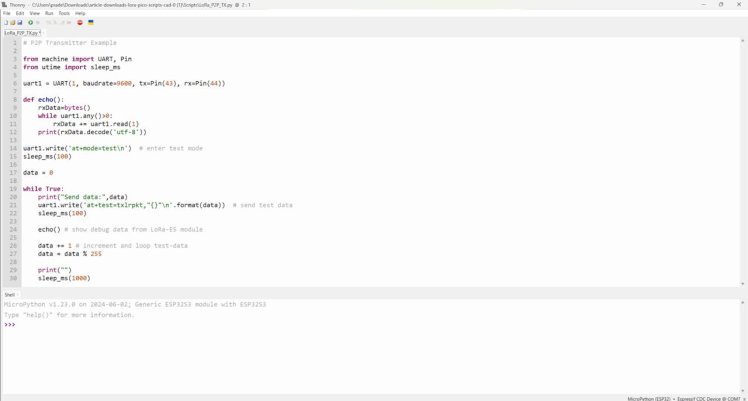Click the 'rxData += uart1.read(1)' line

96,124
